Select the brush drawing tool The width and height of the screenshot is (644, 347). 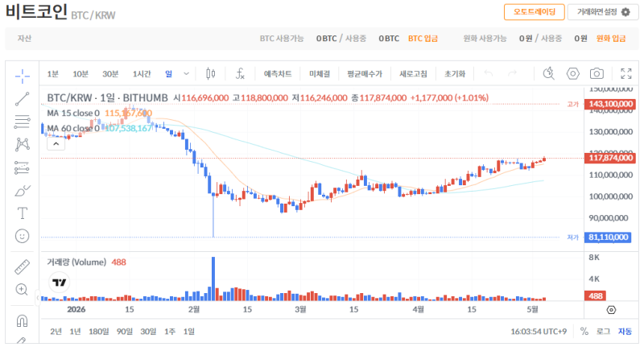tap(23, 191)
